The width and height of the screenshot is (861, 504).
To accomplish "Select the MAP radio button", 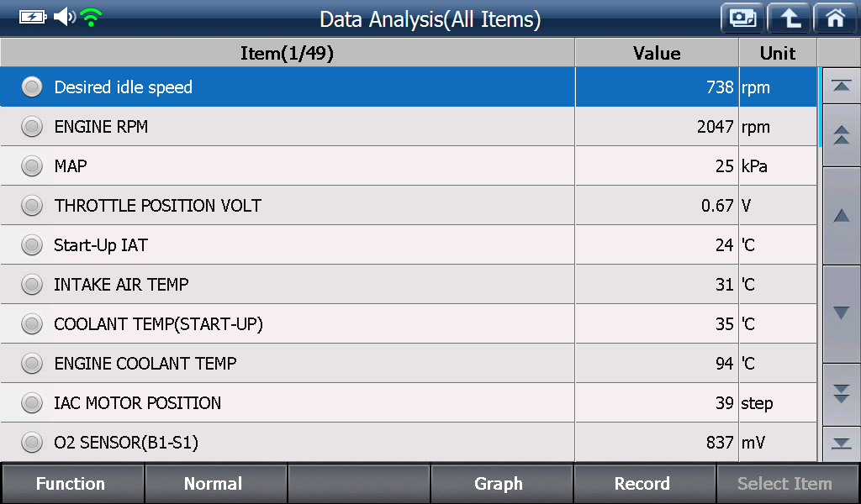I will coord(32,166).
